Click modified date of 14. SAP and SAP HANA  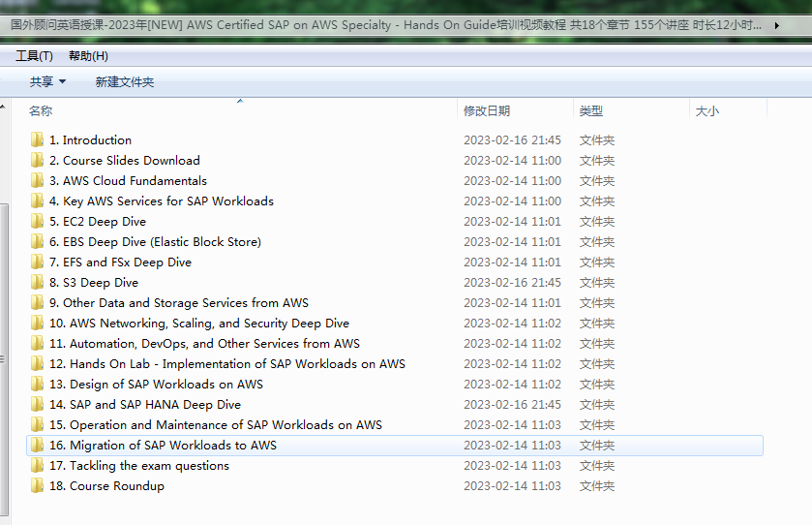pos(512,404)
